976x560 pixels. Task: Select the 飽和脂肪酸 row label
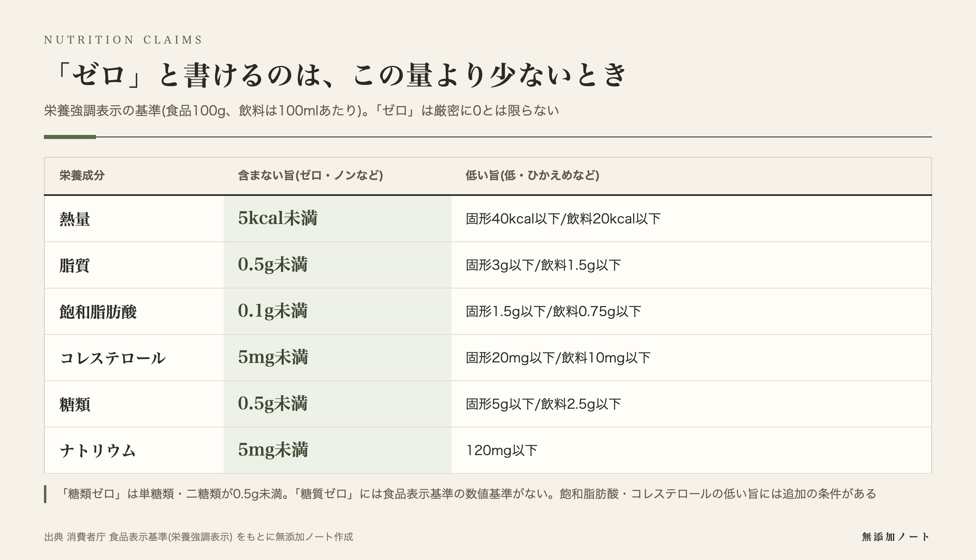click(98, 312)
